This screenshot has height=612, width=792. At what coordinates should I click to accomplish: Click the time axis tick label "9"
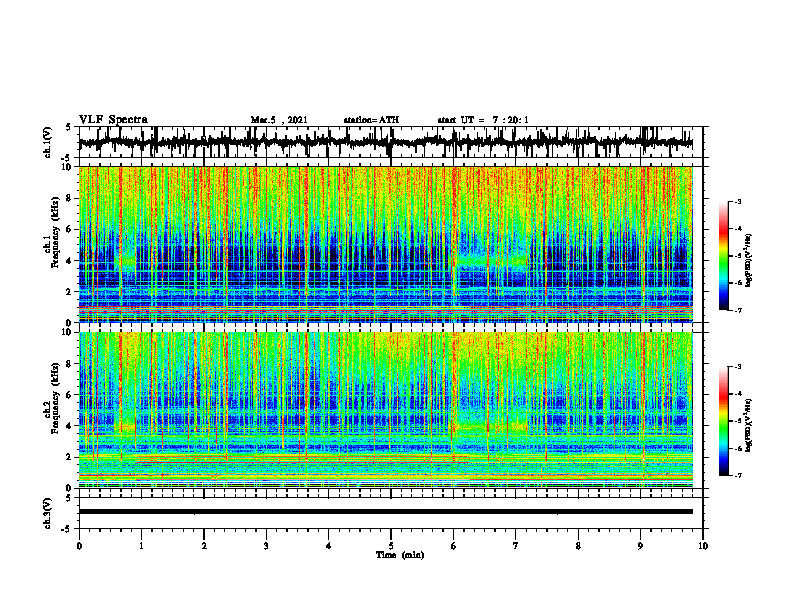tap(640, 546)
